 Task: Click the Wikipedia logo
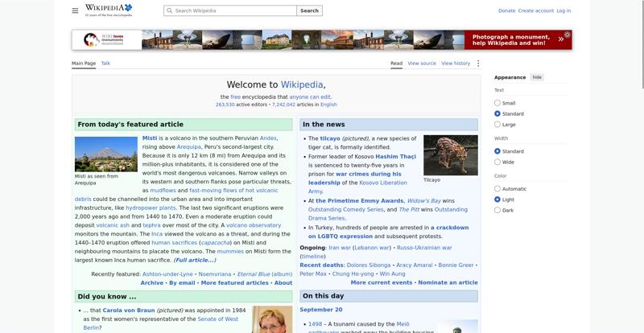click(x=109, y=10)
